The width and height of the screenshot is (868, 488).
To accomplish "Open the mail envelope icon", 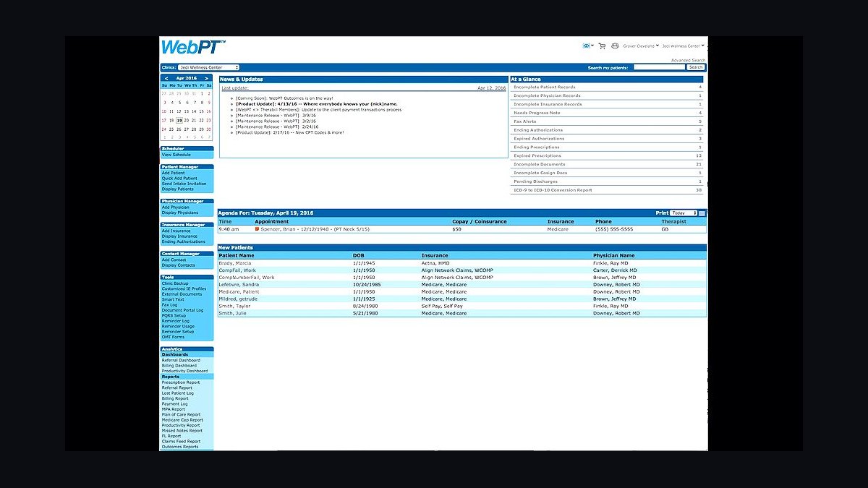I will click(x=586, y=46).
